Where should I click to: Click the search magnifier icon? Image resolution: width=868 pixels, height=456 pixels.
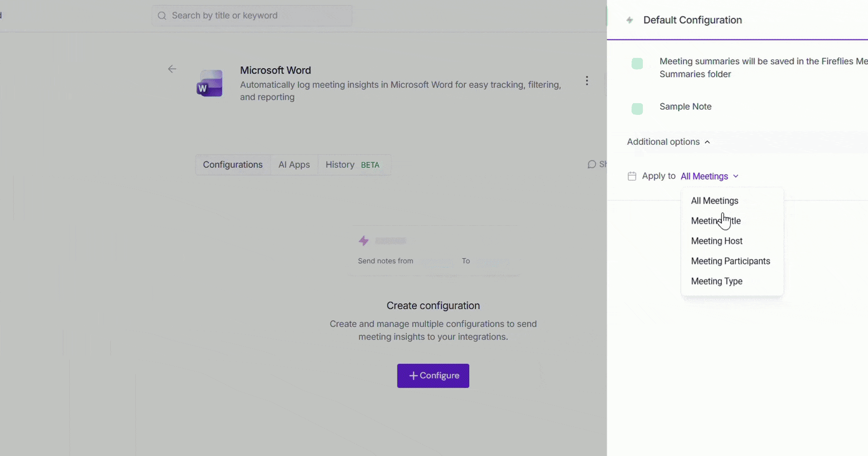162,16
